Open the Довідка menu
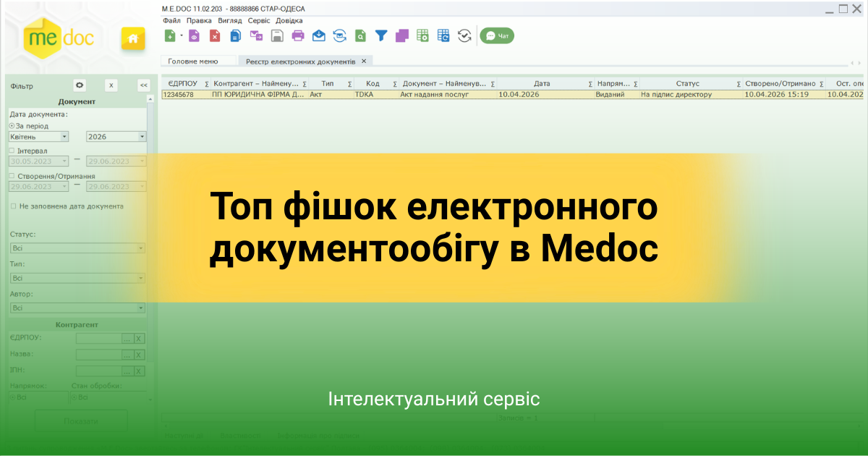868x456 pixels. tap(289, 20)
